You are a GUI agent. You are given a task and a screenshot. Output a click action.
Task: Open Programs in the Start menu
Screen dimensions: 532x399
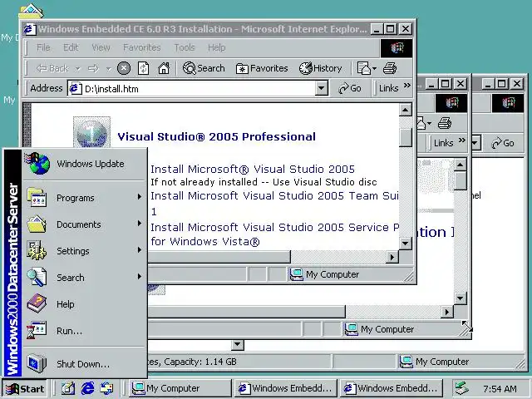[x=84, y=198]
